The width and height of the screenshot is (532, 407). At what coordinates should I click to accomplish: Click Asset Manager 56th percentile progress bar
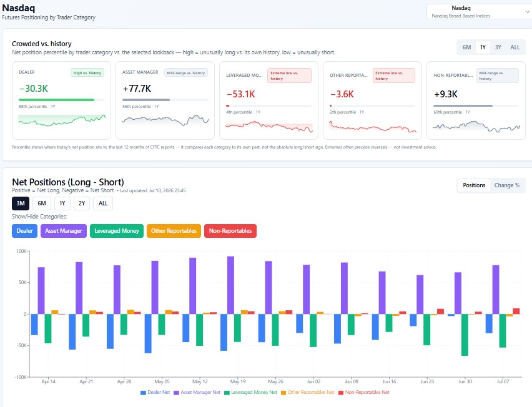click(x=165, y=100)
